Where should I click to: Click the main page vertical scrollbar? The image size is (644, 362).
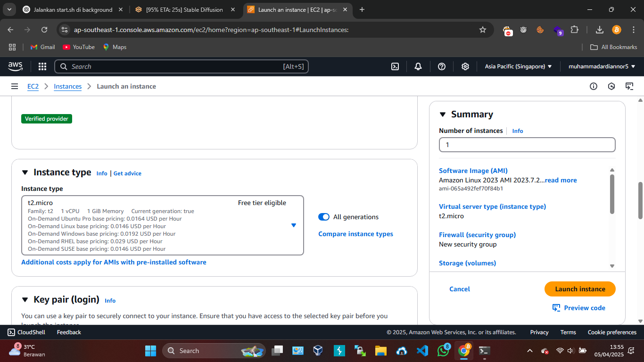[640, 200]
